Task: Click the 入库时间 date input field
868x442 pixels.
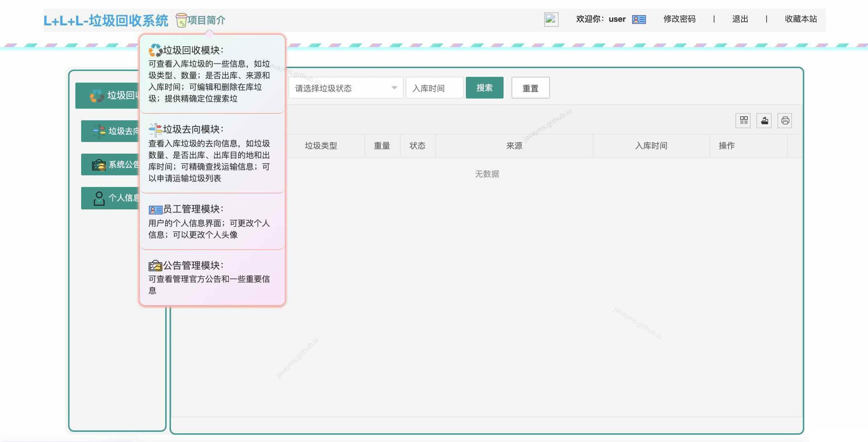Action: click(x=434, y=88)
